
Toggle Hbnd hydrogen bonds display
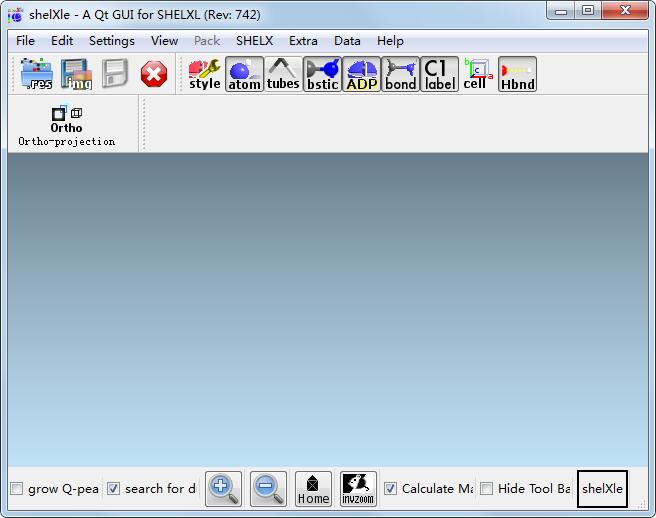(x=518, y=74)
